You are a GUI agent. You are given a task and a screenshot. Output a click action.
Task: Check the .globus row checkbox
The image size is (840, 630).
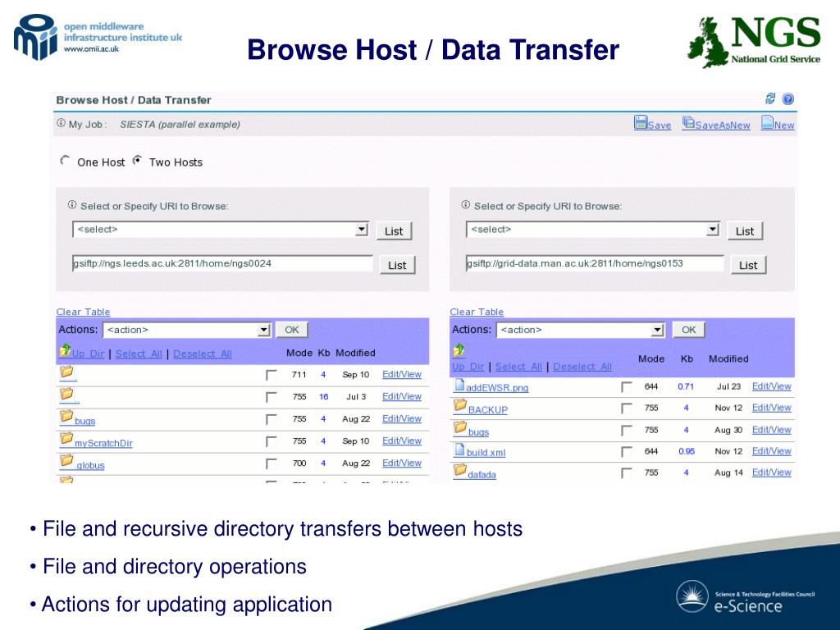pos(271,463)
